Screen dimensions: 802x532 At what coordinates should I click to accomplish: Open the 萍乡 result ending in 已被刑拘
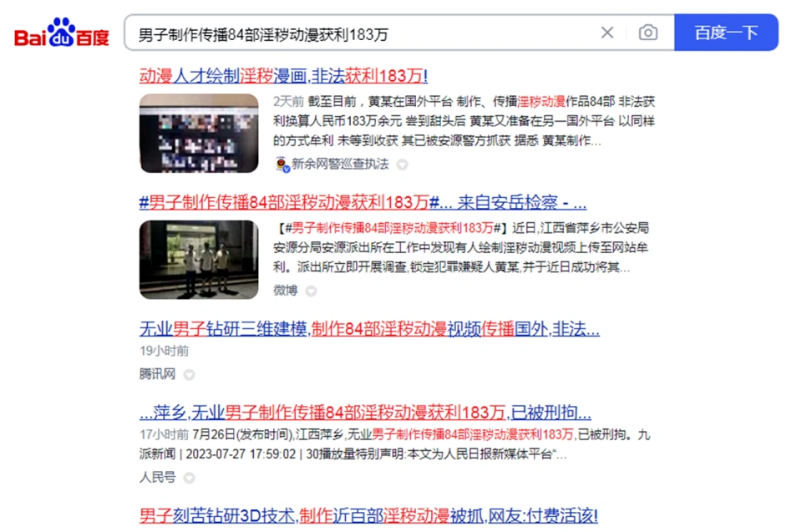click(x=365, y=413)
